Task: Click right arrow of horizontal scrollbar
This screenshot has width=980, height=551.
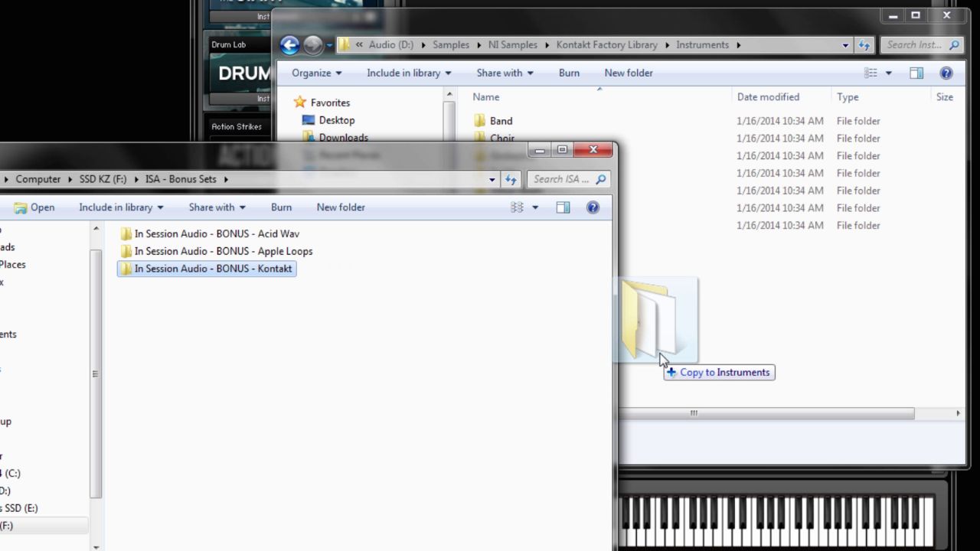Action: click(x=958, y=413)
